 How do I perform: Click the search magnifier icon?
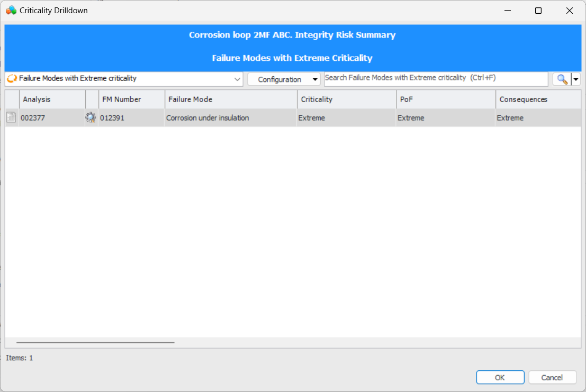tap(562, 79)
